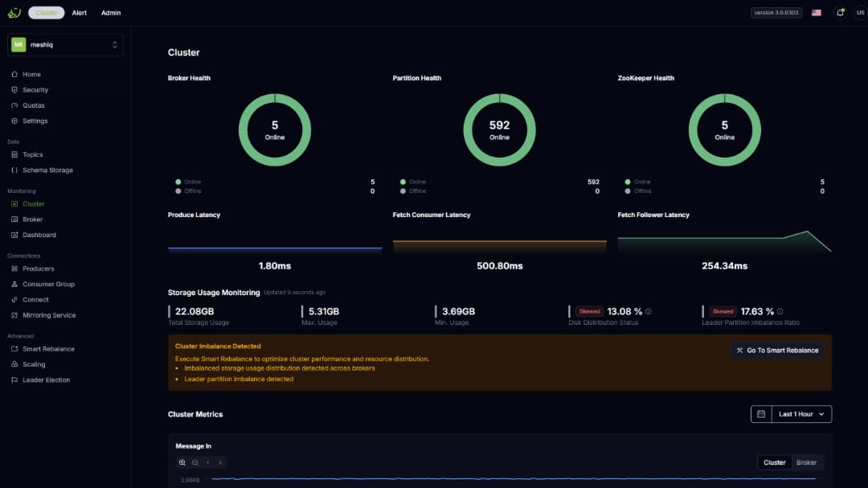The width and height of the screenshot is (868, 488).
Task: Click the calendar icon beside Last 1 Hour
Action: tap(759, 413)
